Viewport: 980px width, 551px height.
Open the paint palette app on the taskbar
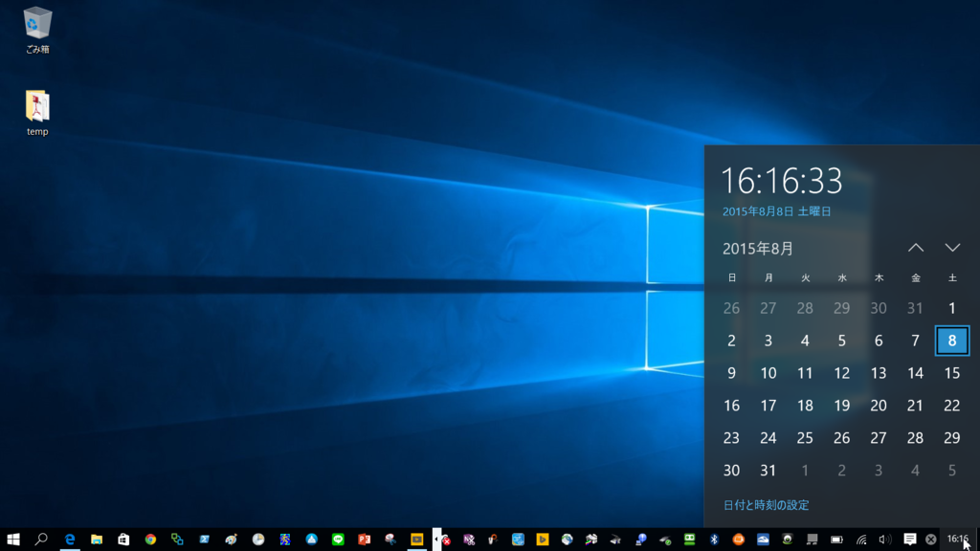(x=232, y=540)
